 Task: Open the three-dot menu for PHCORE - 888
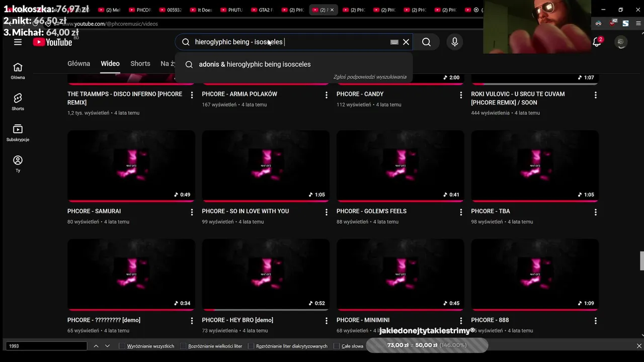click(595, 321)
